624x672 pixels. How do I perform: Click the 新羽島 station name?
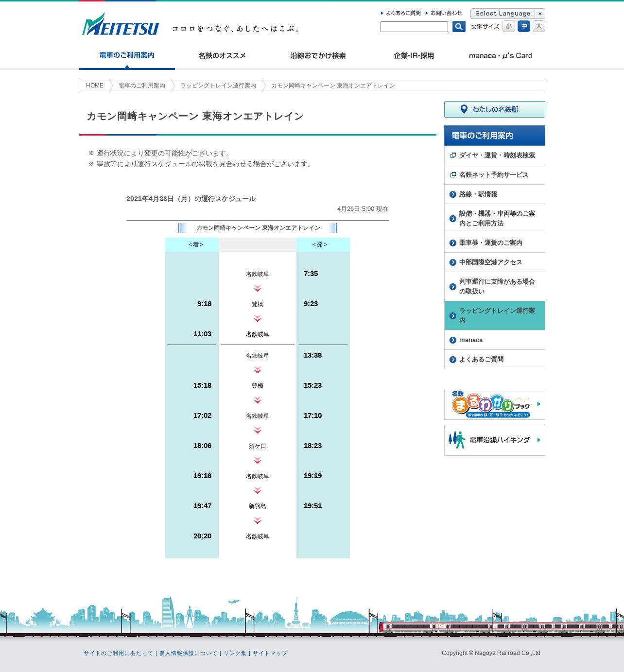[258, 506]
